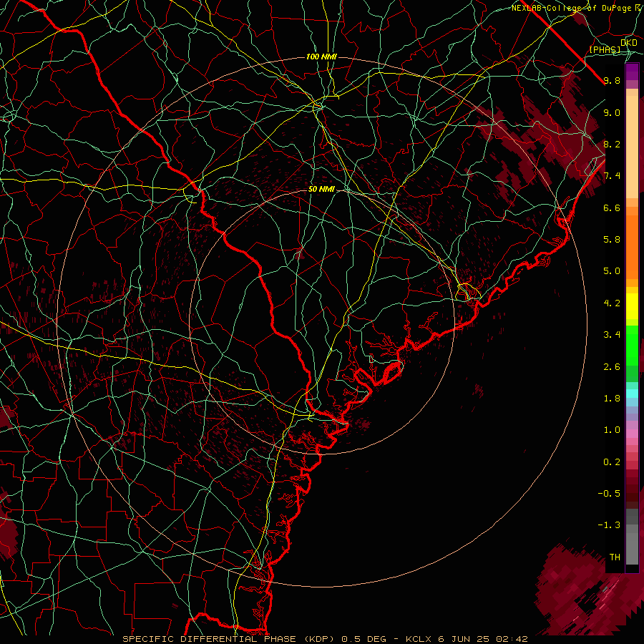
Task: Click the pink segment of the color bar
Action: 632,434
